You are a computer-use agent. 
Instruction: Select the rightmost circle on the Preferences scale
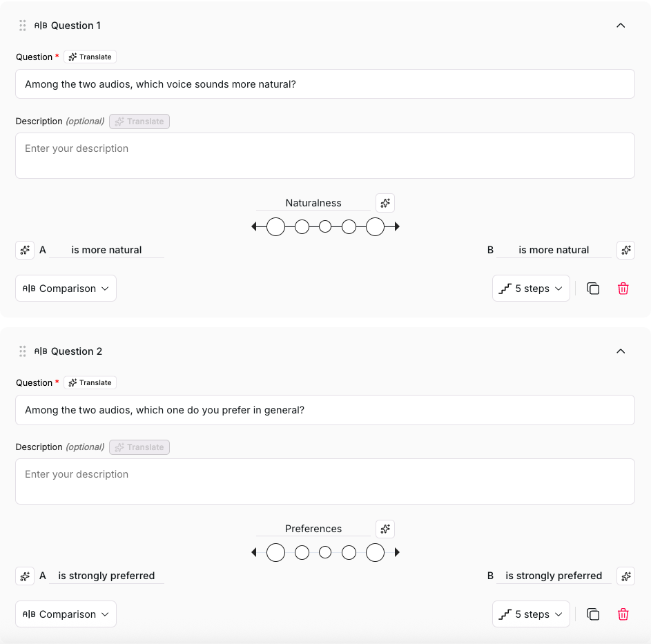(x=375, y=552)
